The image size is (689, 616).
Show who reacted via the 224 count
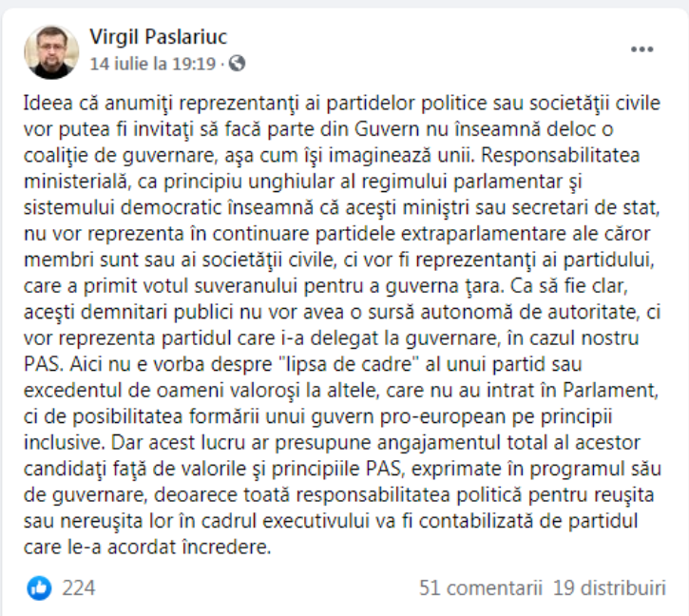(79, 588)
